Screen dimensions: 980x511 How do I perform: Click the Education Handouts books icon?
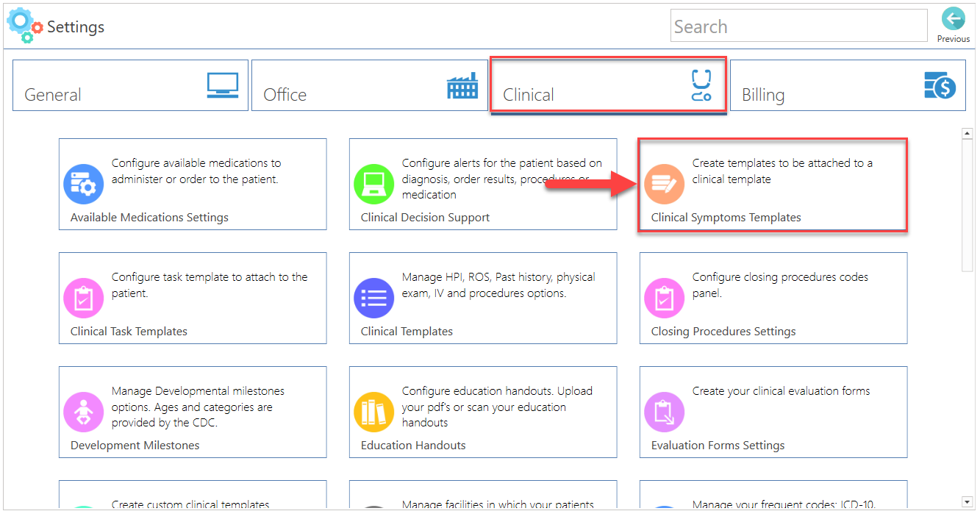[374, 412]
